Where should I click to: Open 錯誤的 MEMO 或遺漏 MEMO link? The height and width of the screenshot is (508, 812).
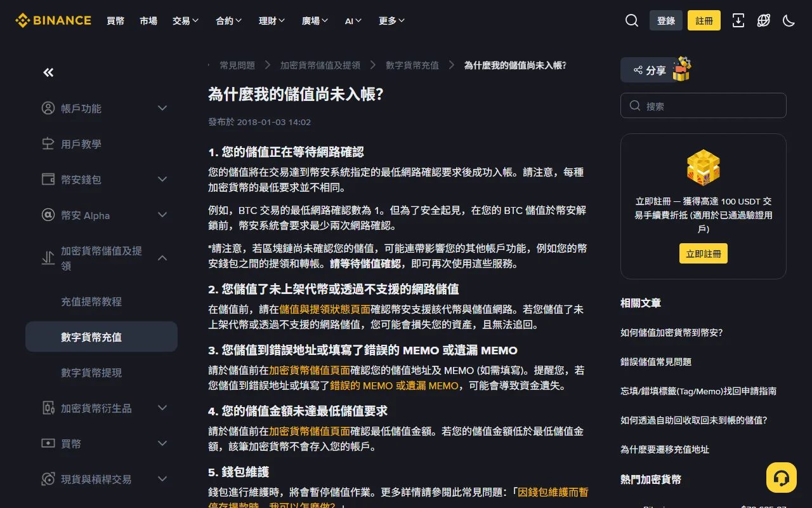click(394, 385)
